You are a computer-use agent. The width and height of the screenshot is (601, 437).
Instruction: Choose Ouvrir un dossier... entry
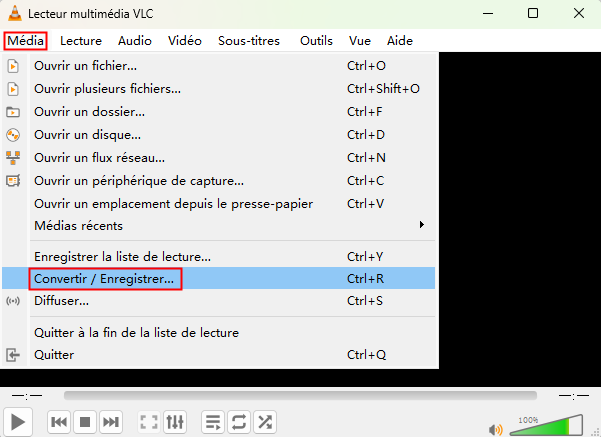(218, 112)
